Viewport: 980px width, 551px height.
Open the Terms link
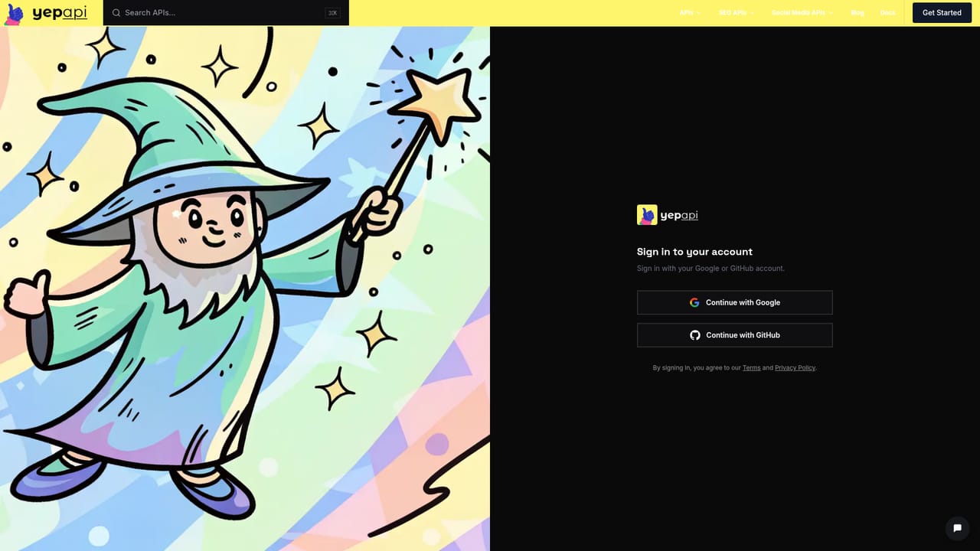pyautogui.click(x=752, y=368)
